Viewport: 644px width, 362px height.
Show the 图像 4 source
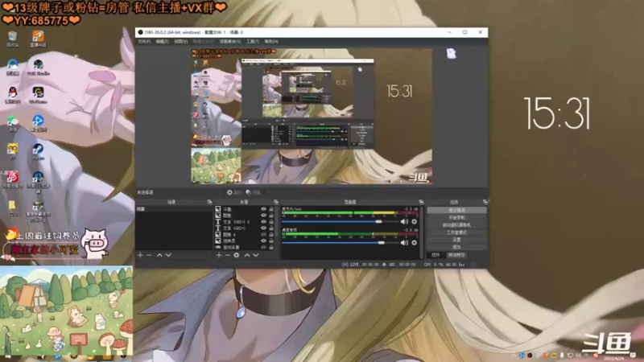point(264,235)
